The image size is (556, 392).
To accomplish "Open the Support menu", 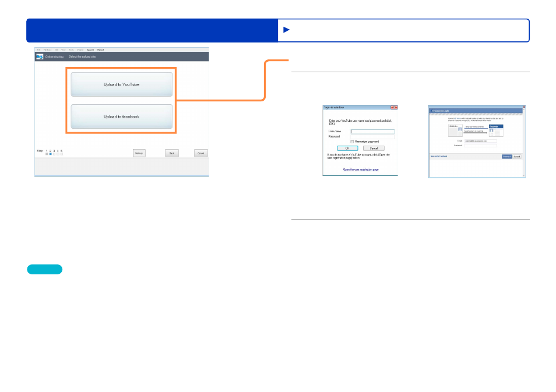I will 90,50.
